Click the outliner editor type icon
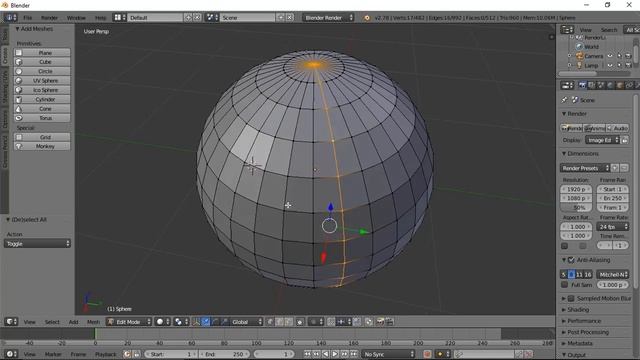 (x=567, y=30)
